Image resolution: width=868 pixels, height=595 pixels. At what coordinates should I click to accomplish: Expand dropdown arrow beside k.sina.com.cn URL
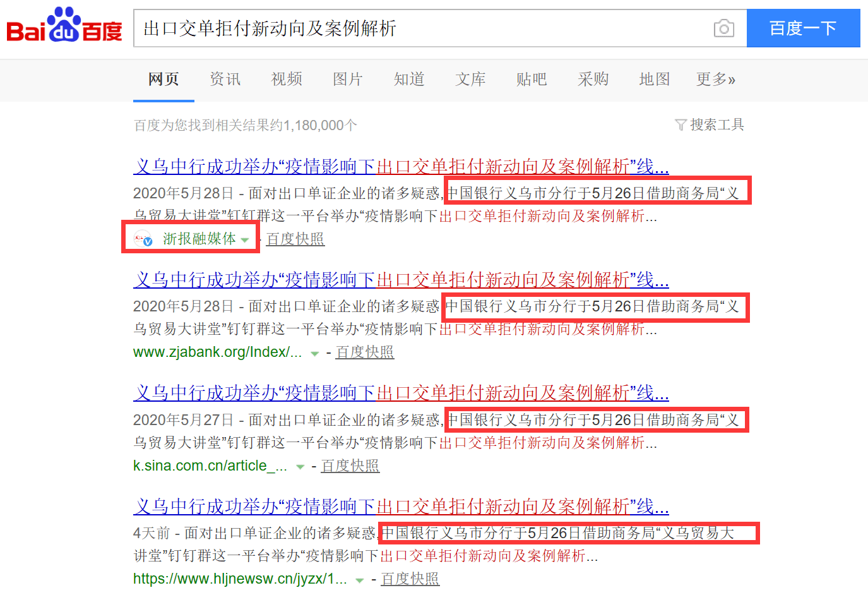click(300, 467)
